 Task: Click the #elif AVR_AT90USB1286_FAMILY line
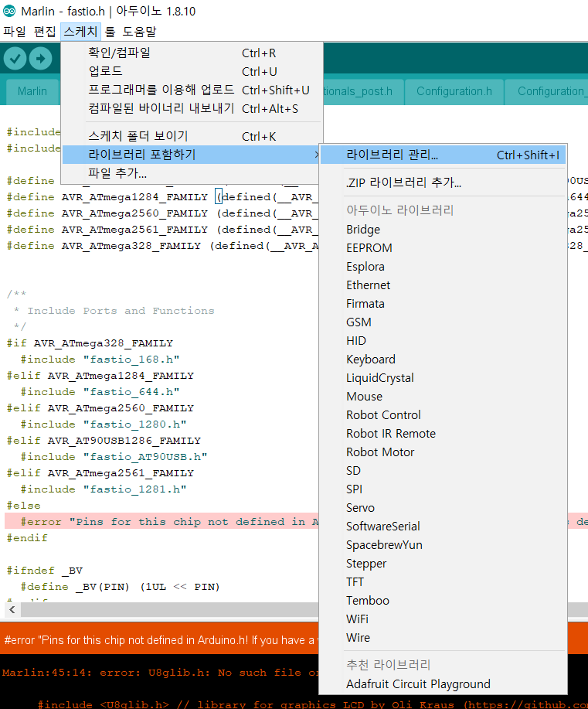click(x=104, y=441)
